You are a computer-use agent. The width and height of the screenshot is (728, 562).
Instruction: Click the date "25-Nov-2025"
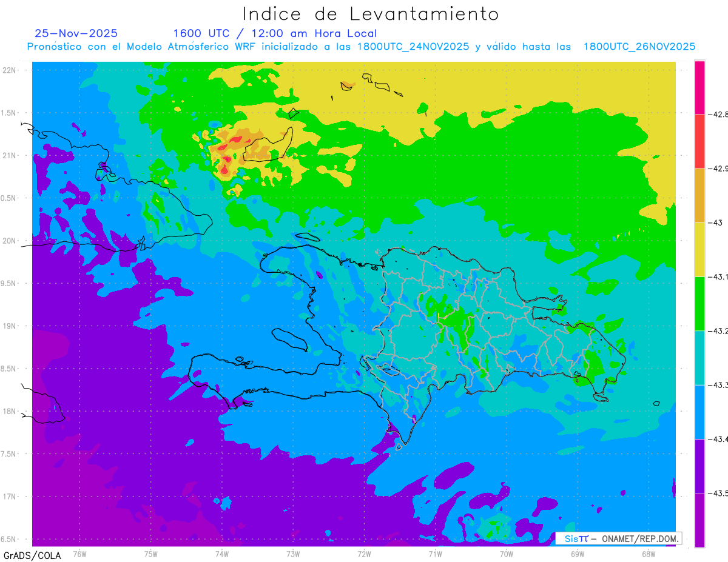coord(76,33)
